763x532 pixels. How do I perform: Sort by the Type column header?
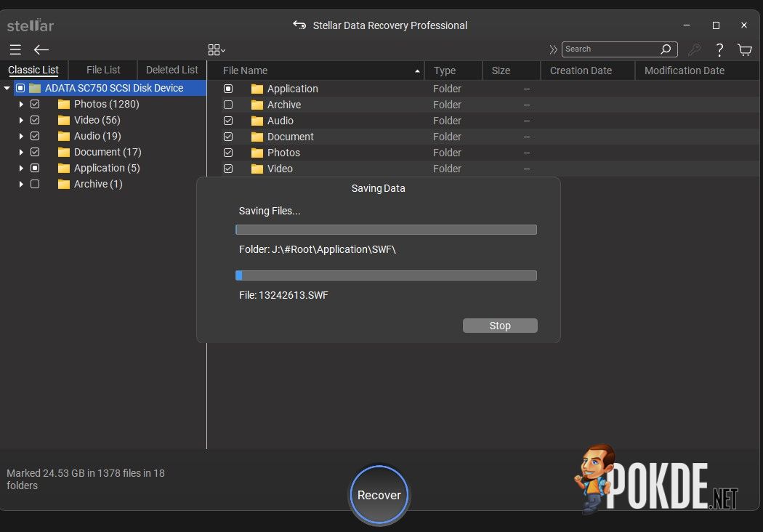[453, 70]
